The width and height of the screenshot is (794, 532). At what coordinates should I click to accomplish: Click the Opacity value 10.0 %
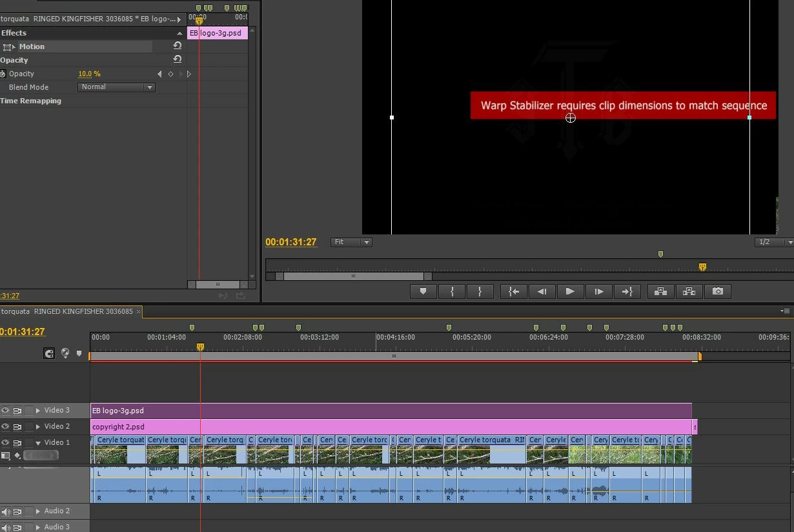(x=89, y=74)
